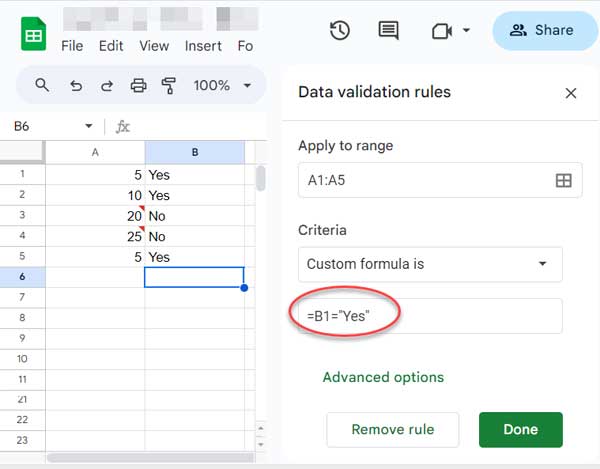Open the File menu
600x469 pixels.
tap(72, 46)
